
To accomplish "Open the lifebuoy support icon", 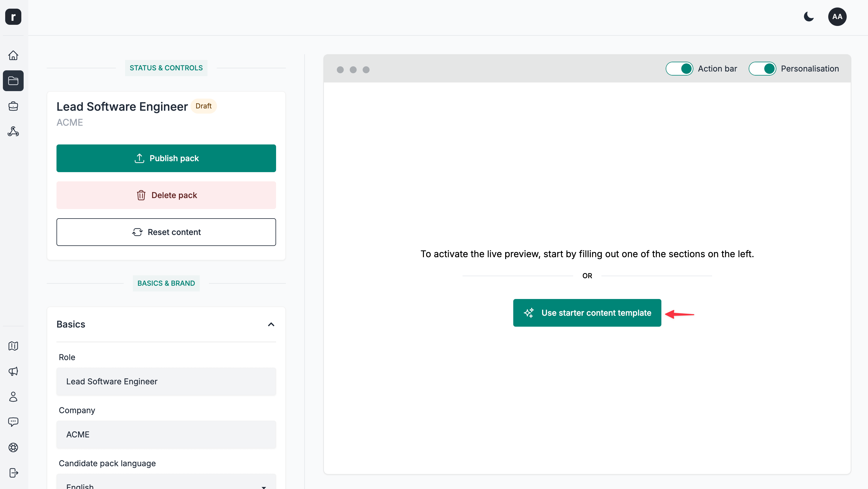I will [13, 447].
